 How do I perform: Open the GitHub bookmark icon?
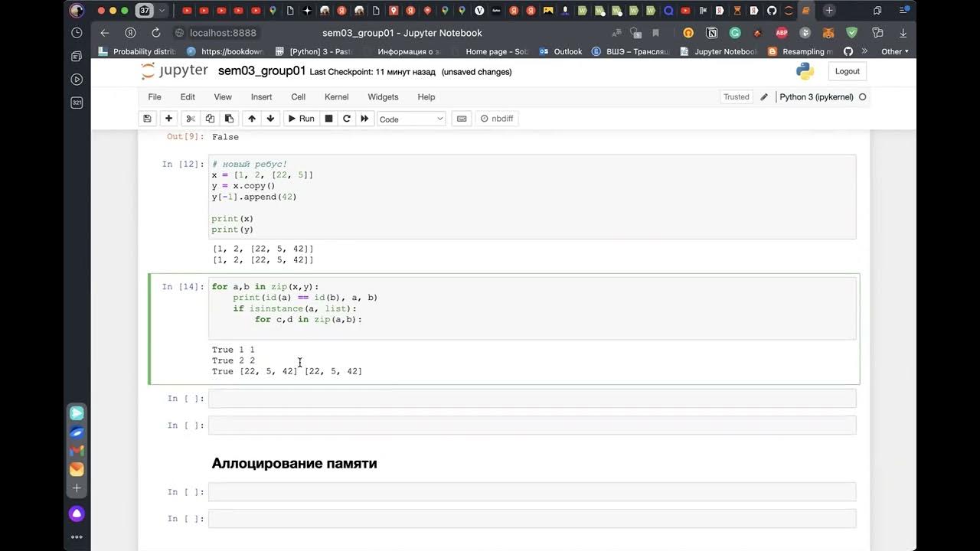click(848, 51)
